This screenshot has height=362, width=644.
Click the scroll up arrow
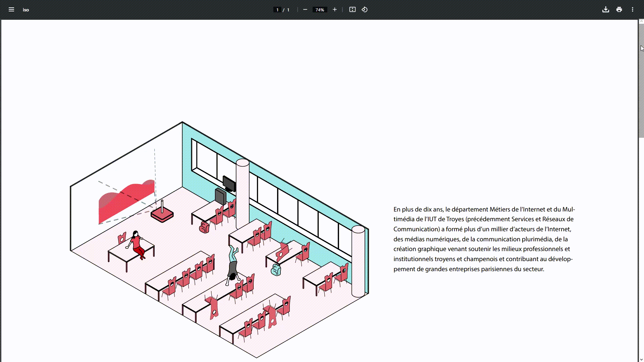pos(641,21)
